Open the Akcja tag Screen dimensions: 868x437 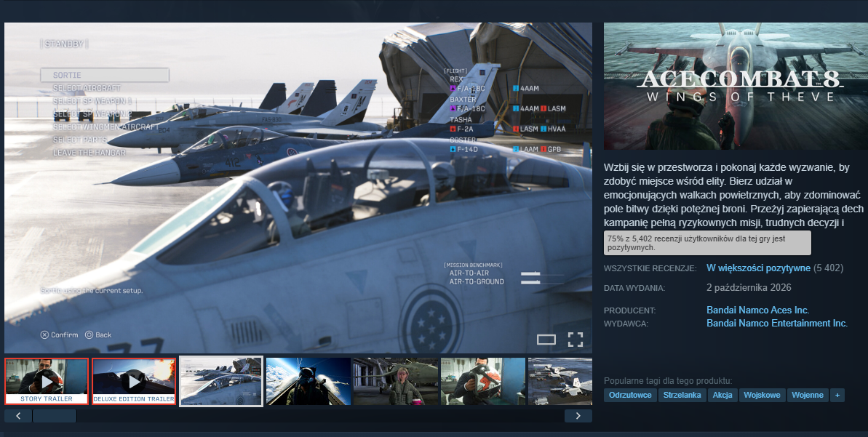click(x=722, y=395)
